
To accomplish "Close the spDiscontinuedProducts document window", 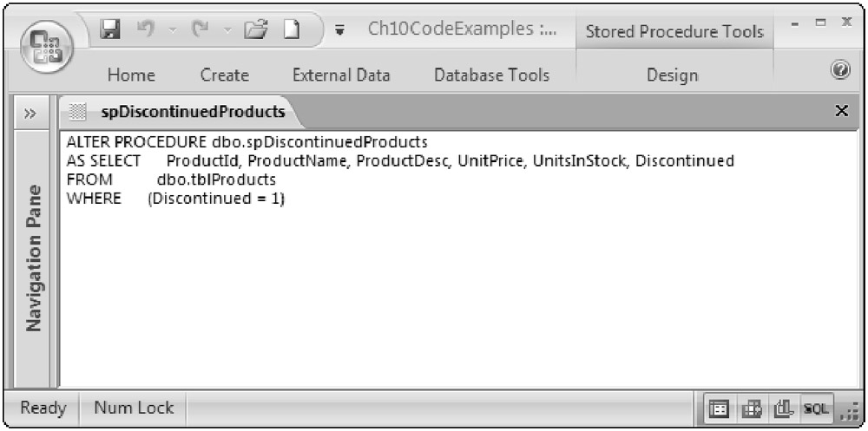I will (x=840, y=111).
